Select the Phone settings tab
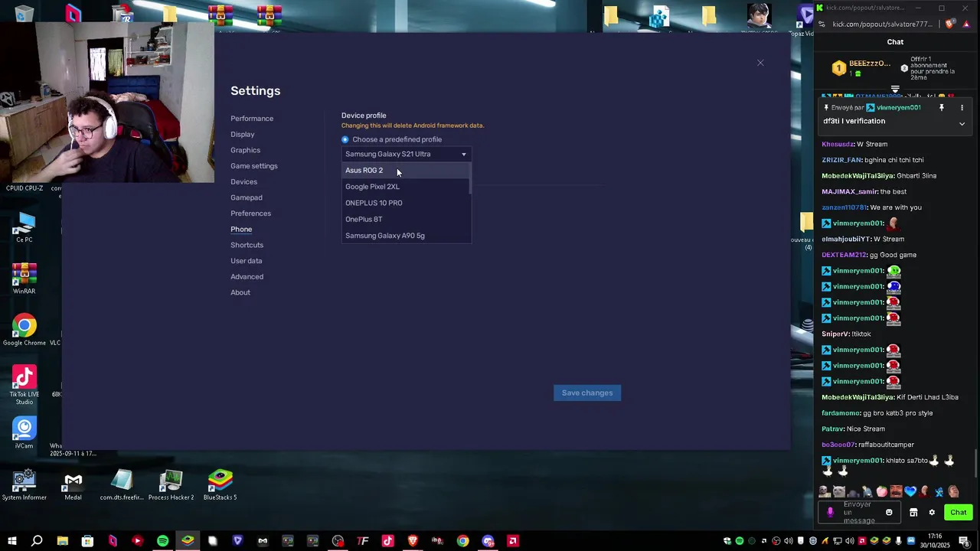Screen dimensions: 980x551 [x=241, y=230]
